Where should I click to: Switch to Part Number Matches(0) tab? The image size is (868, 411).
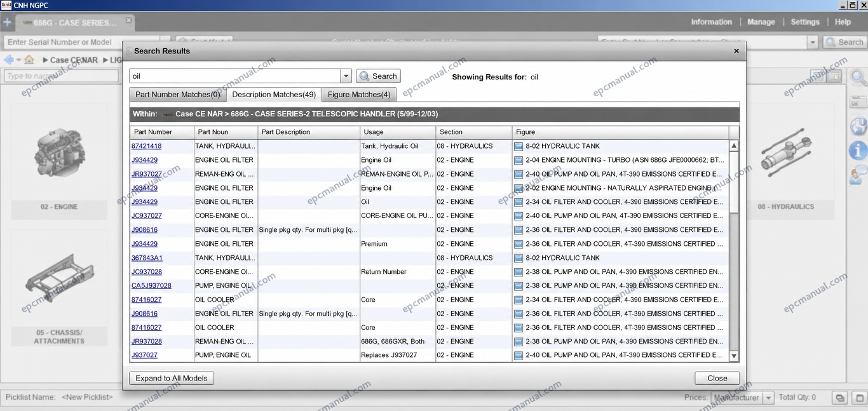pos(177,95)
